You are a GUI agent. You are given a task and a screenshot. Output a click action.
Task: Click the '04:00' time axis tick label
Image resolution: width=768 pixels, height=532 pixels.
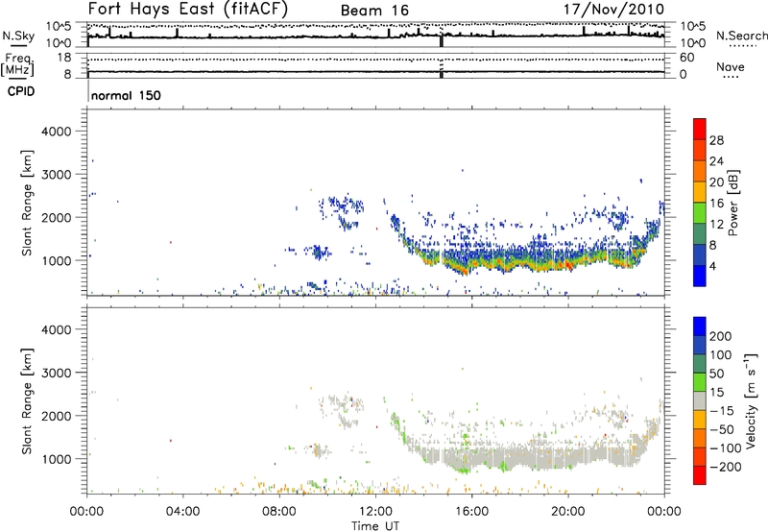(182, 512)
